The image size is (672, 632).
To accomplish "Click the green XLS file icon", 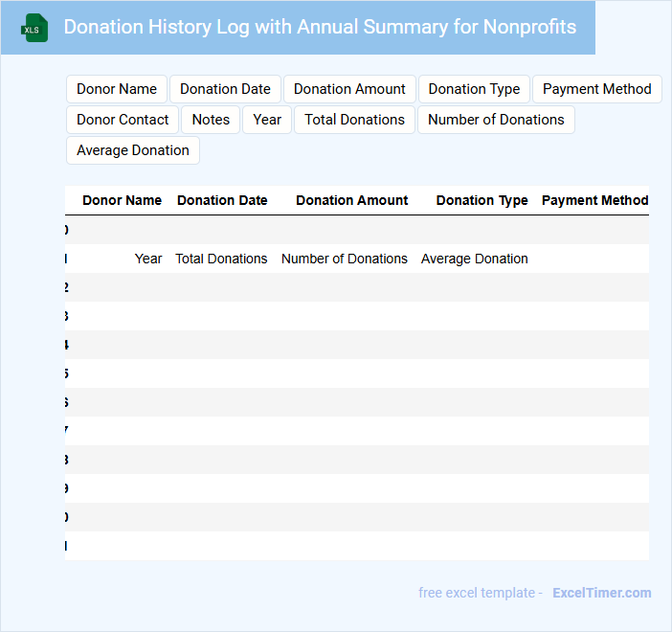I will [x=34, y=28].
